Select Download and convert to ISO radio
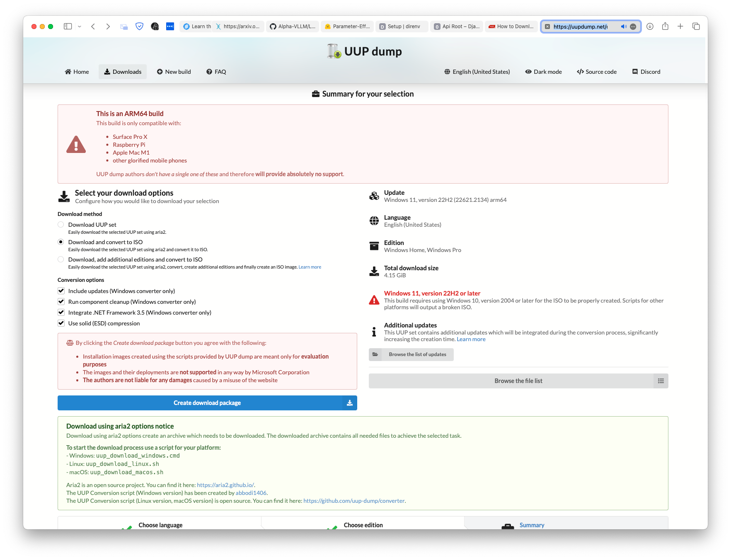Viewport: 731px width, 560px height. tap(61, 242)
